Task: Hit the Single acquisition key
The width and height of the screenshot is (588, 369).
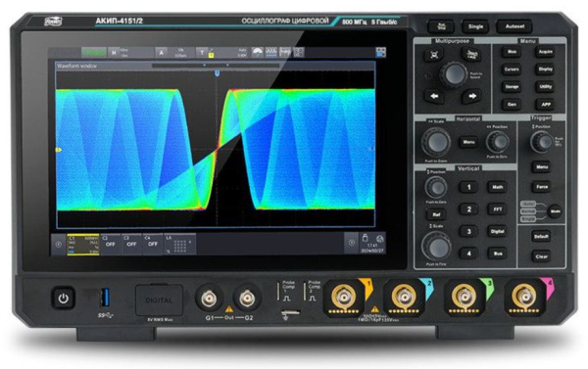Action: (x=475, y=26)
